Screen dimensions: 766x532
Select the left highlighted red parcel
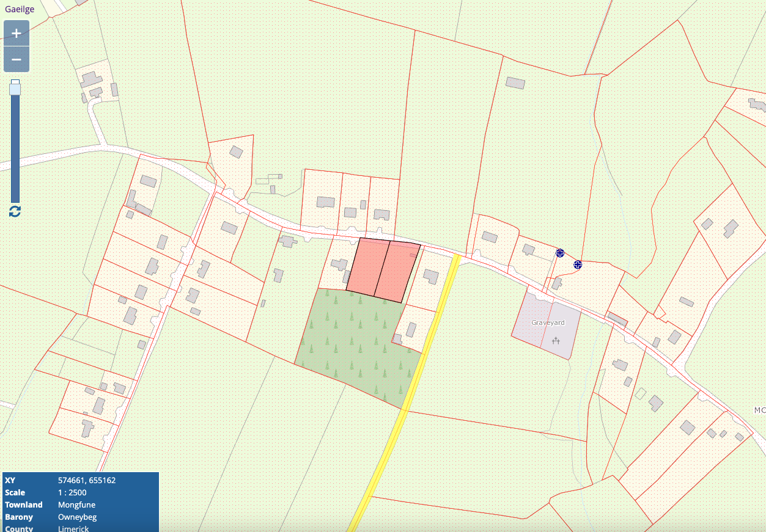click(x=367, y=267)
